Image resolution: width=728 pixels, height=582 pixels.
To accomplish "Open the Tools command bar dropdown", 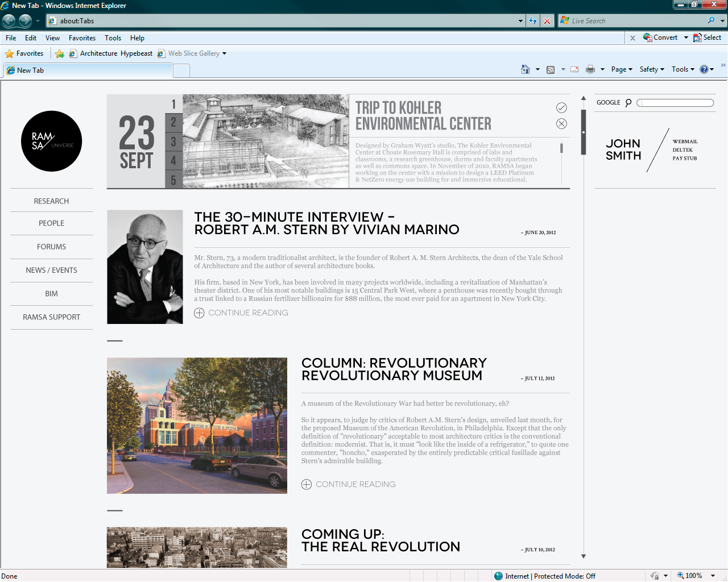I will (x=682, y=69).
